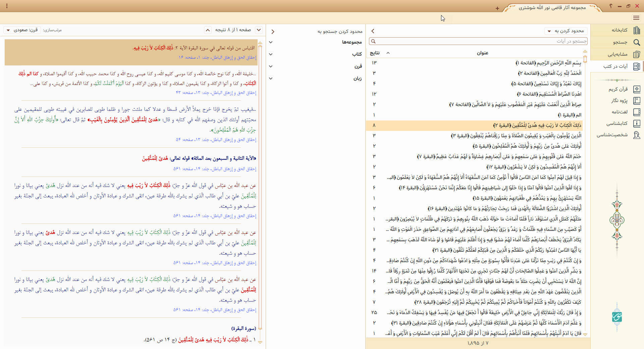This screenshot has width=644, height=349.
Task: Click the verse list vertical scrollbar thumb
Action: (585, 59)
